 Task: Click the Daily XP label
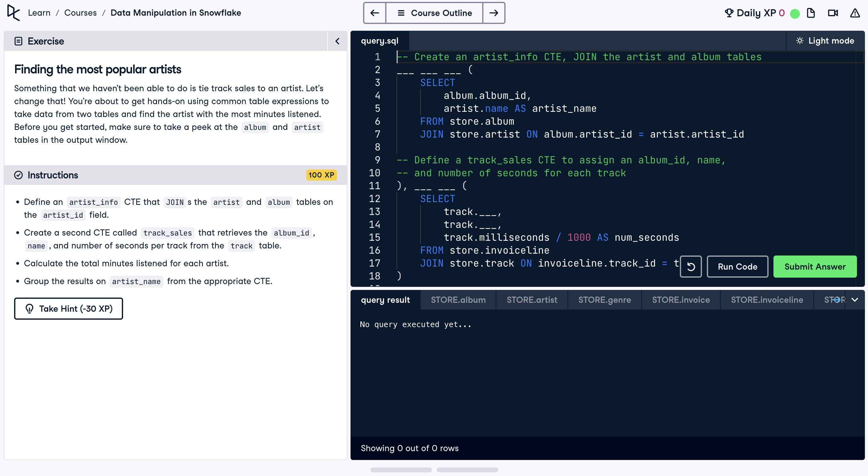(x=756, y=13)
